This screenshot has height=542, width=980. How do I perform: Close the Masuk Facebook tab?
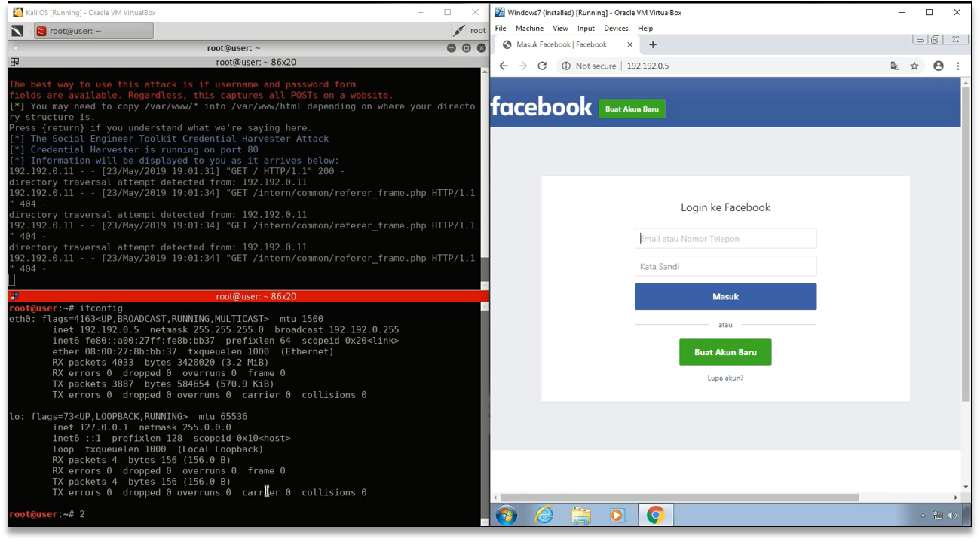tap(630, 44)
